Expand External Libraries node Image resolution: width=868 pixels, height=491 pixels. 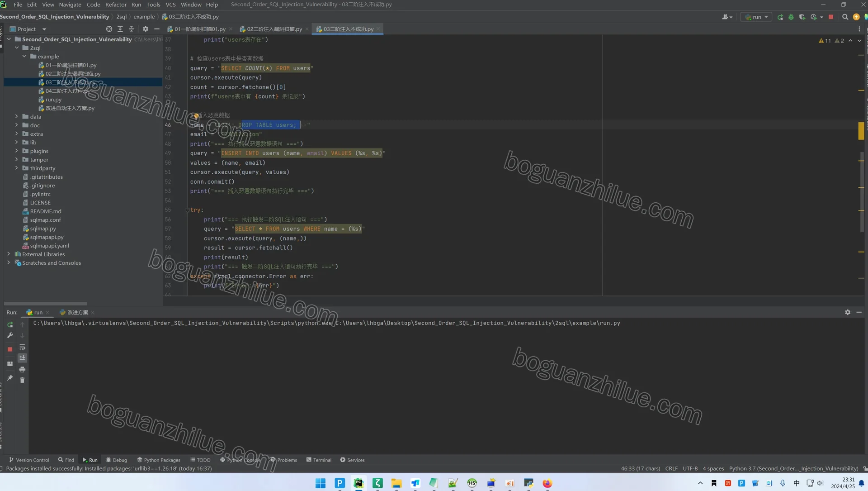[x=9, y=254]
